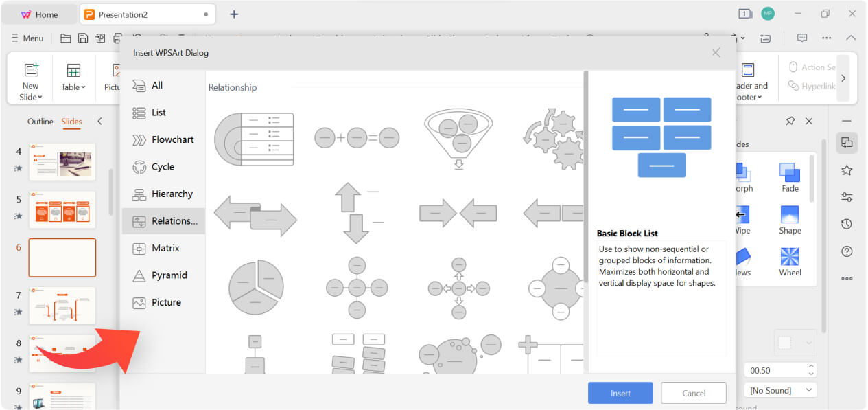Viewport: 868px width, 410px height.
Task: Open the New Slide dropdown arrow
Action: coord(39,96)
